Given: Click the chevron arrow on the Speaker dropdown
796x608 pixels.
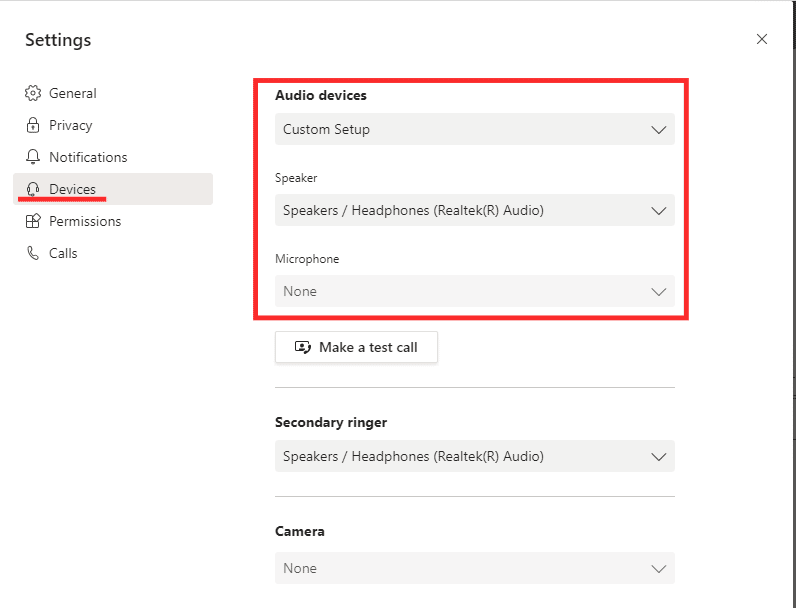Looking at the screenshot, I should click(658, 211).
